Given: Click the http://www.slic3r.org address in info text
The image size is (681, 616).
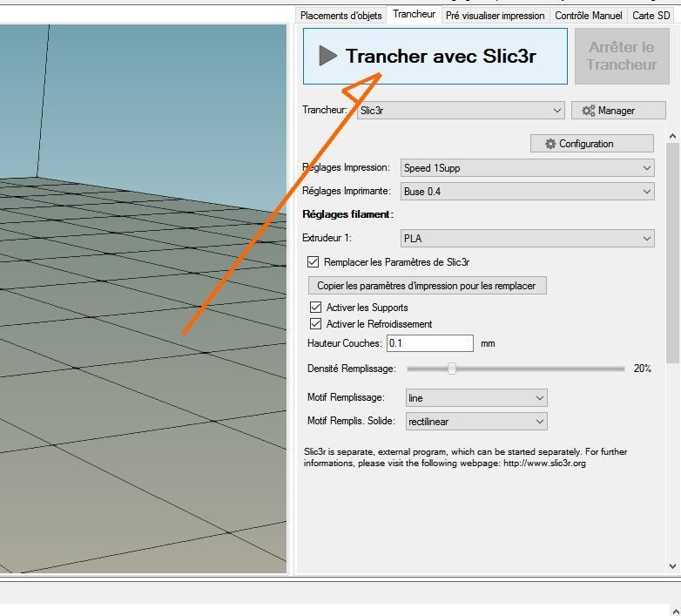Looking at the screenshot, I should click(x=544, y=463).
